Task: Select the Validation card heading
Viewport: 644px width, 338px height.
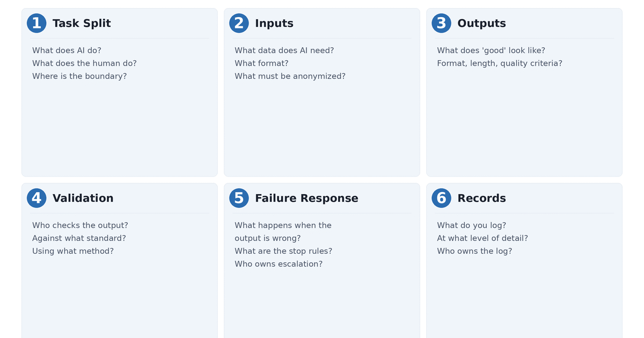Action: click(x=83, y=199)
